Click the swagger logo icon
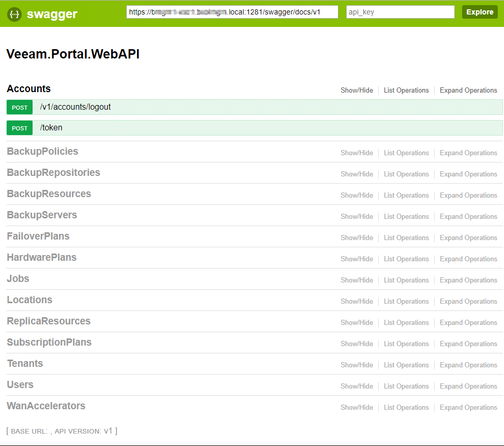 click(x=14, y=14)
